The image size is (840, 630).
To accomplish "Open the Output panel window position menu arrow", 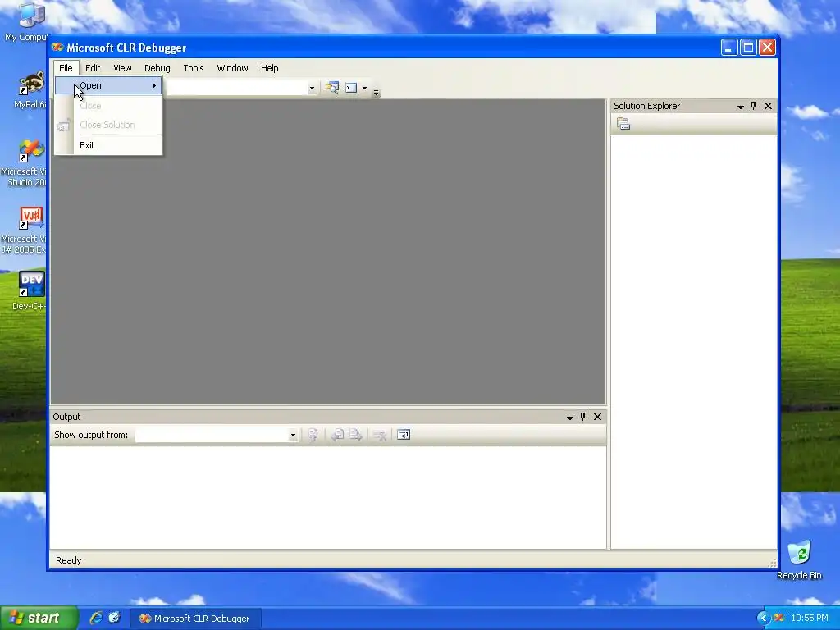I will click(570, 418).
